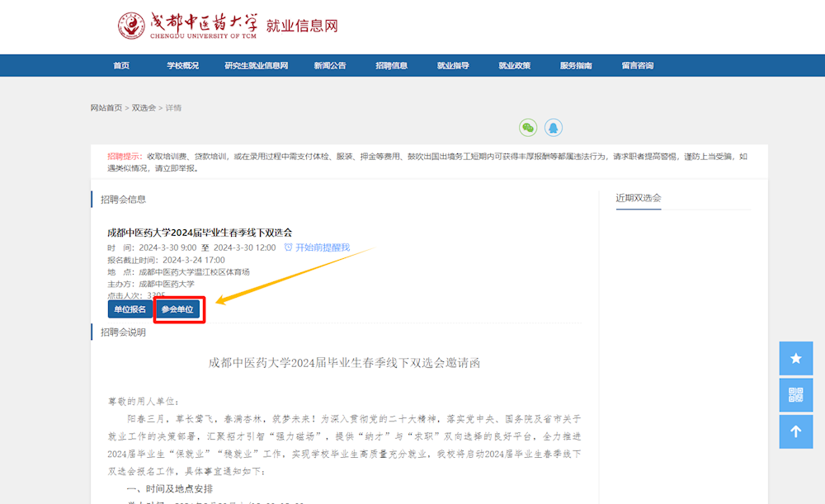Click the 参会单位 button
Screen dimensions: 825x504
pyautogui.click(x=177, y=309)
